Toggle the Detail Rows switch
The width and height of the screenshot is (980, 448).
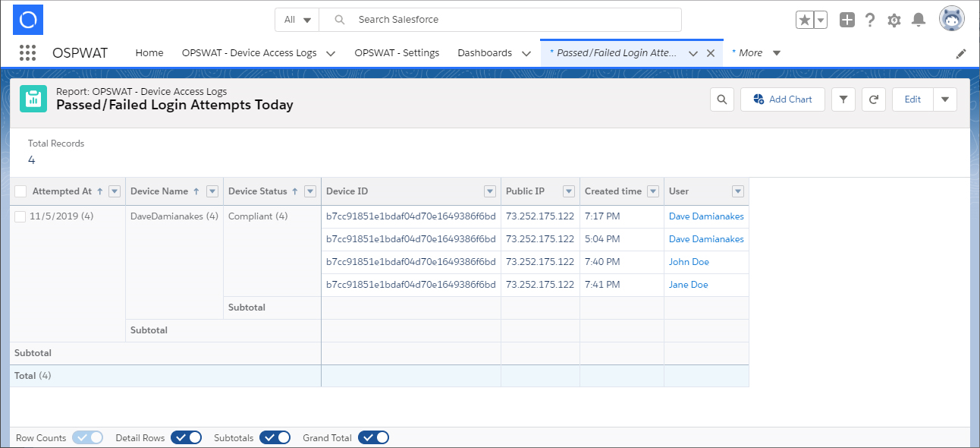tap(187, 437)
